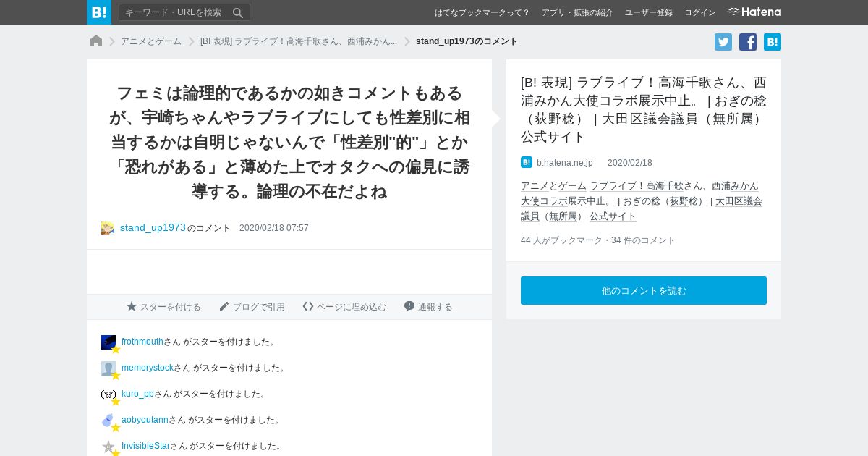Click frothmouth's avatar icon
868x456 pixels.
pyautogui.click(x=109, y=342)
